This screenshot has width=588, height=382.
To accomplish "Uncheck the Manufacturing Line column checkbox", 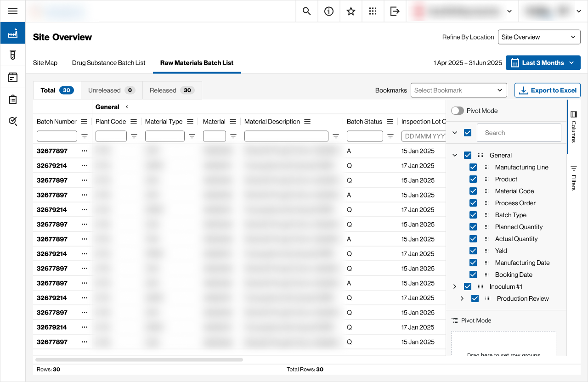I will coord(473,167).
